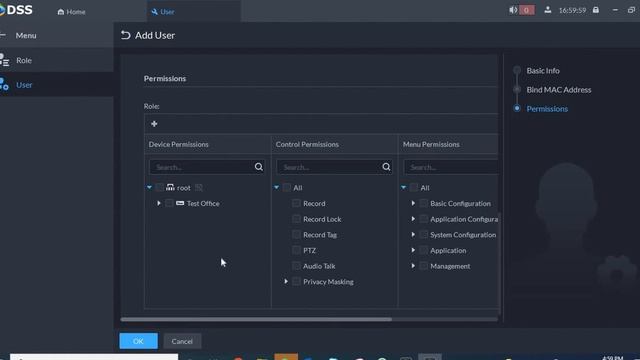The image size is (640, 360).
Task: Expand the Privacy Masking node
Action: [286, 281]
